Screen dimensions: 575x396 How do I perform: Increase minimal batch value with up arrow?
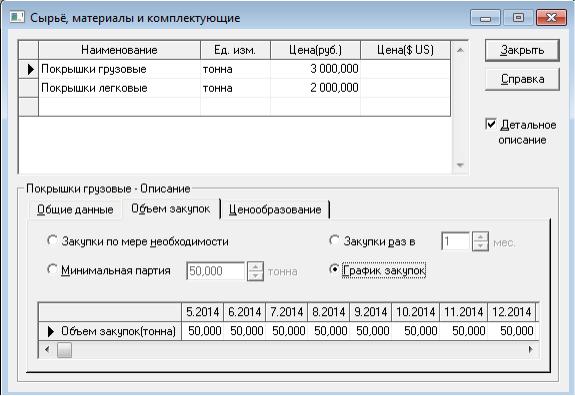255,267
